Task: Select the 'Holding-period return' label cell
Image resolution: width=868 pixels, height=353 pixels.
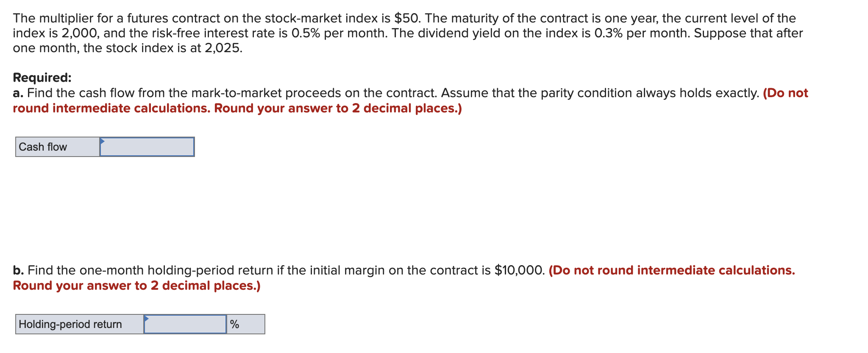Action: pos(80,324)
